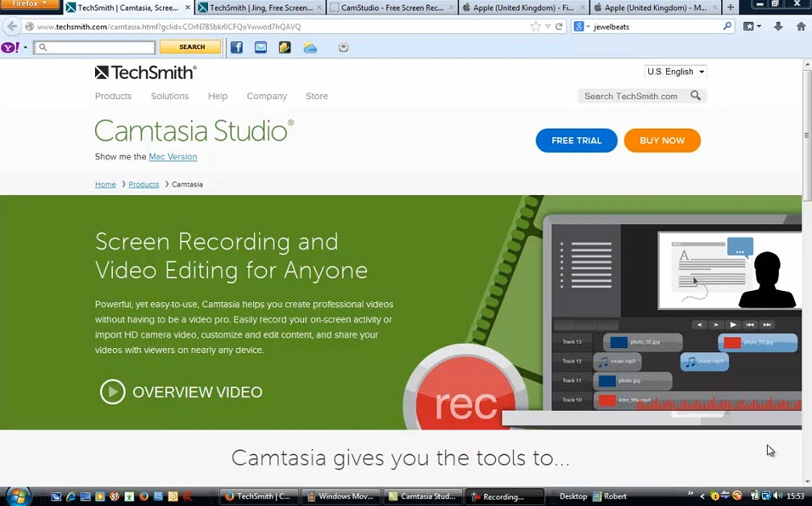Go back with the browser back arrow
Image resolution: width=812 pixels, height=506 pixels.
pyautogui.click(x=12, y=27)
